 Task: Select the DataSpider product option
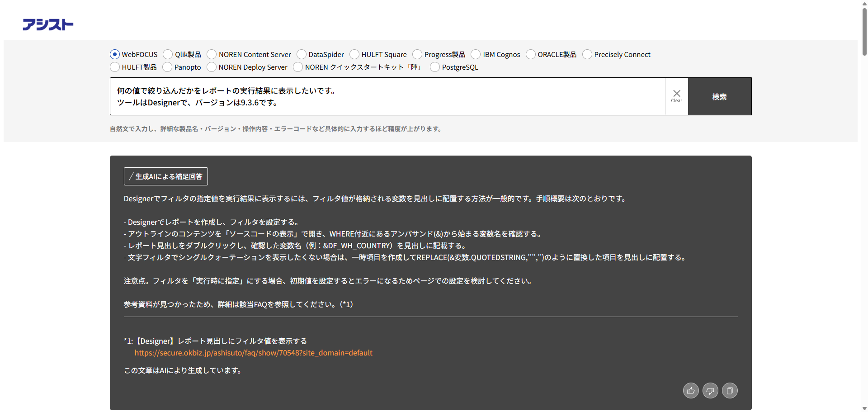click(x=302, y=54)
